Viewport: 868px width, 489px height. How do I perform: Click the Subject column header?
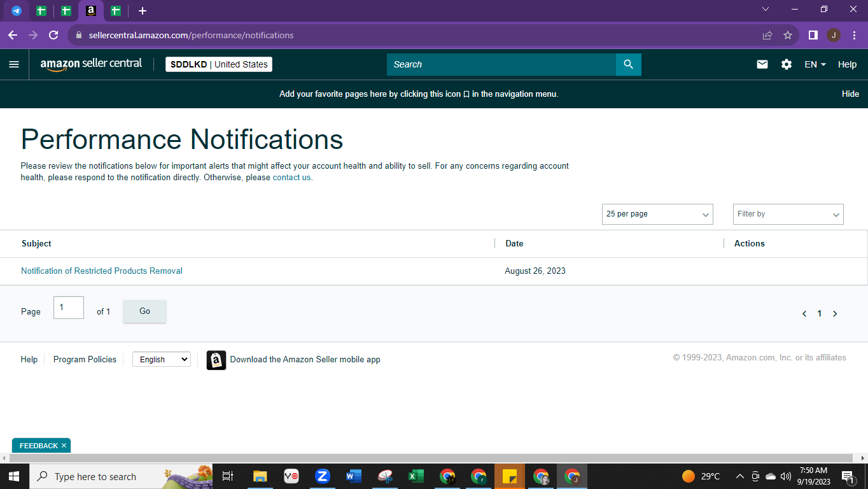[x=36, y=243]
